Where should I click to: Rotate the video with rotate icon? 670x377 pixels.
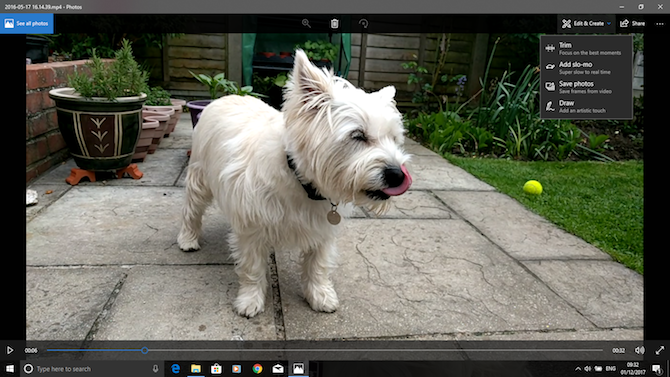pyautogui.click(x=363, y=24)
